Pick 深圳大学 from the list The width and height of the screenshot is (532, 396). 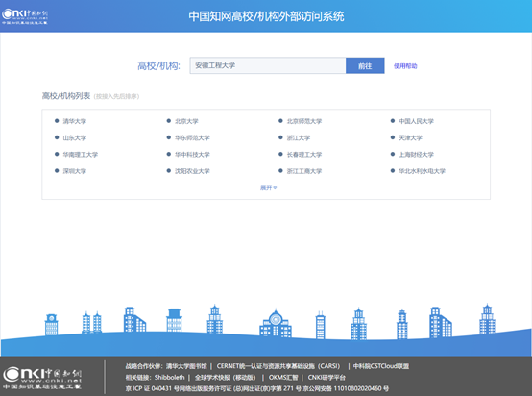tap(75, 171)
